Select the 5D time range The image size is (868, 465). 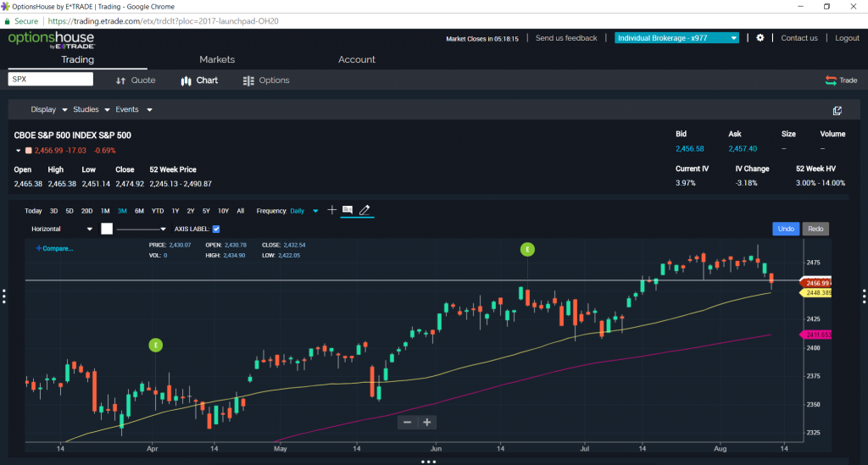click(x=70, y=211)
